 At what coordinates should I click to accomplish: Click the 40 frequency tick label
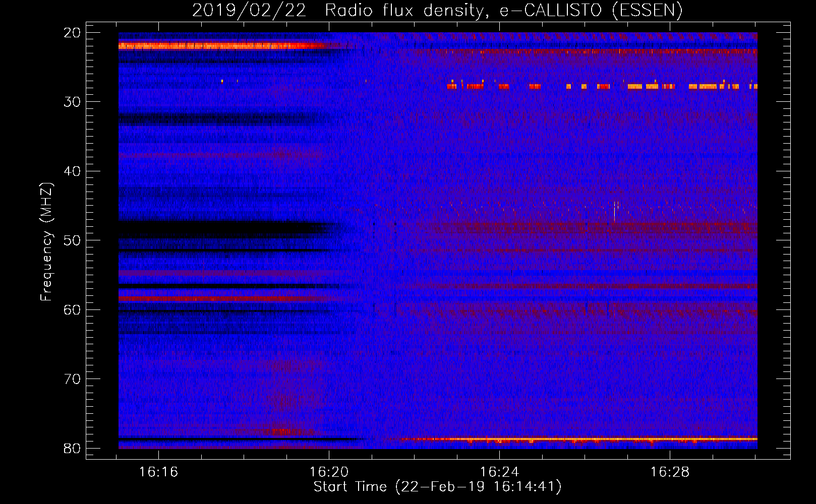[72, 171]
